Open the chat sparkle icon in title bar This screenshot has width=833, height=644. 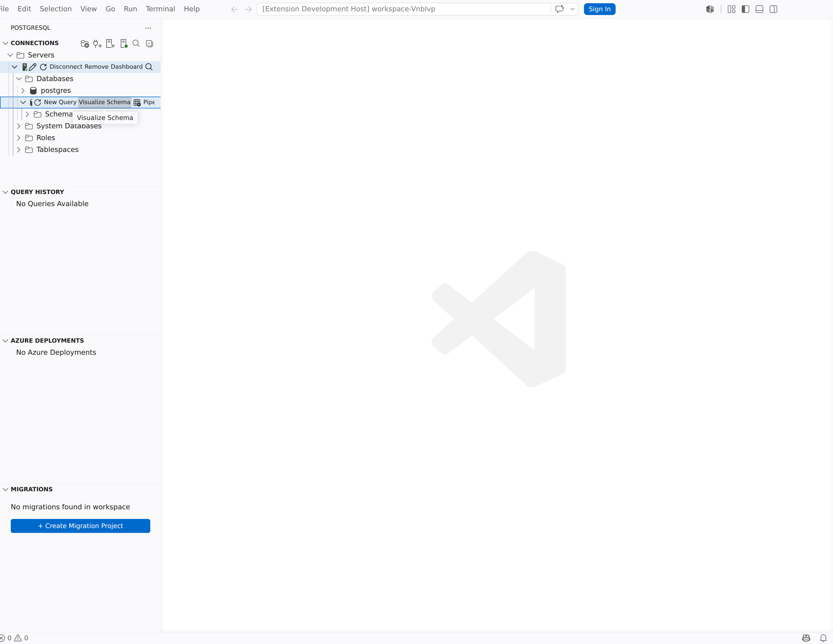(x=560, y=9)
